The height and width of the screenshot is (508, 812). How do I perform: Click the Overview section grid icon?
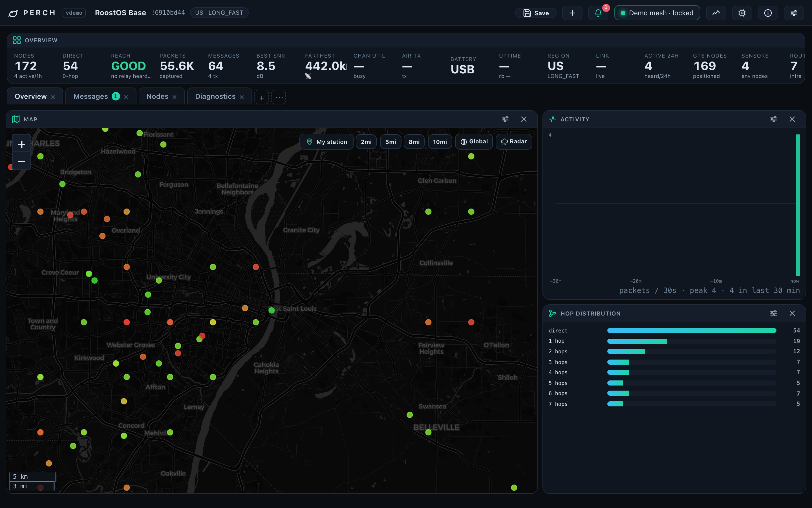17,40
